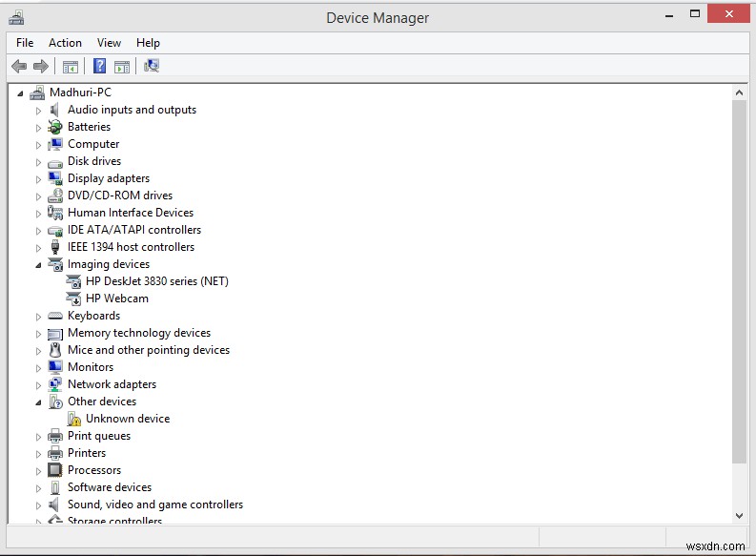Open the Help menu
Screen dimensions: 756x556
pos(148,43)
